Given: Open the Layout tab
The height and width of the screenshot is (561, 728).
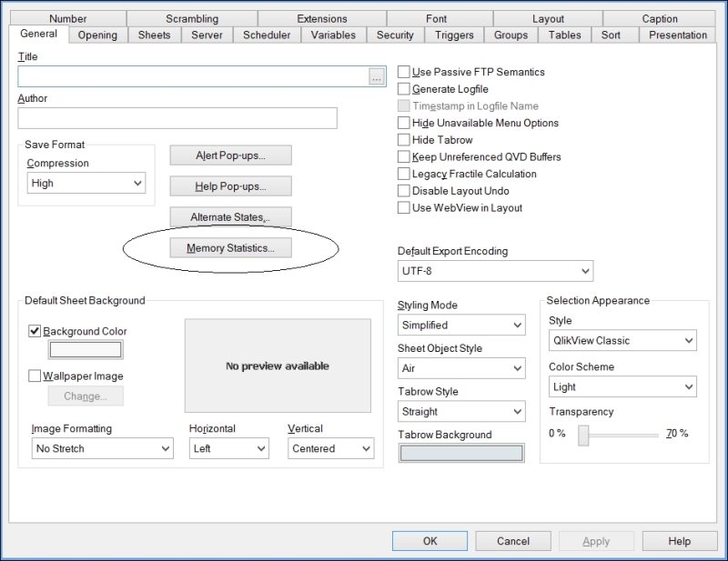Looking at the screenshot, I should tap(548, 19).
